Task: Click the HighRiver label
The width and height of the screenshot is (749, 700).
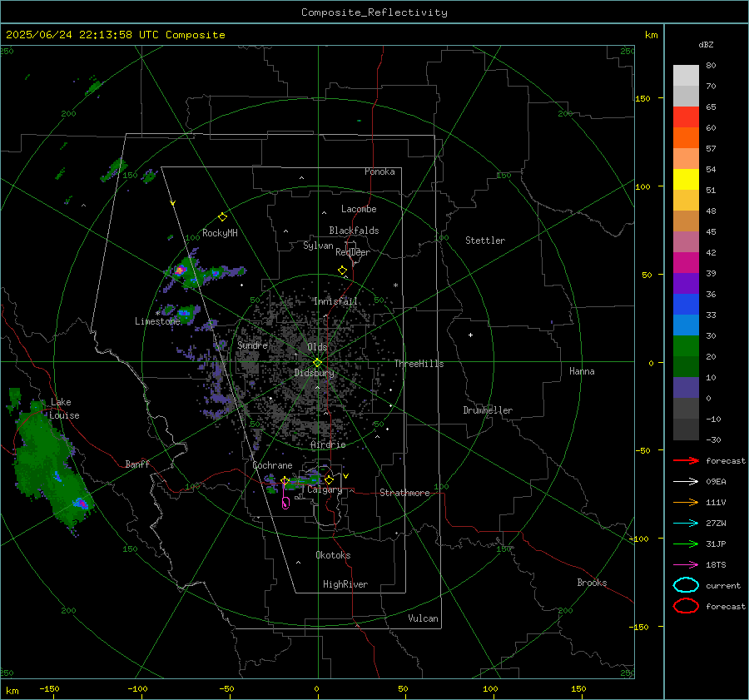Action: tap(345, 584)
